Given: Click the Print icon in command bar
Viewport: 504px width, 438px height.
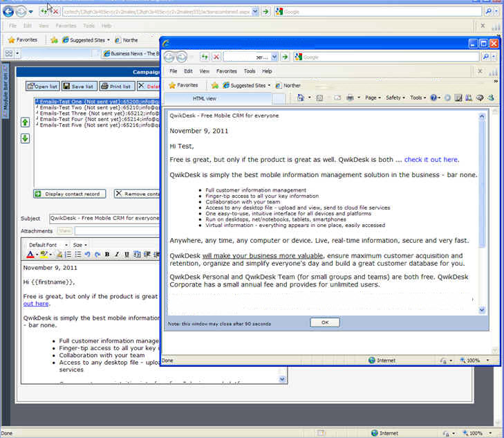Looking at the screenshot, I should point(351,98).
